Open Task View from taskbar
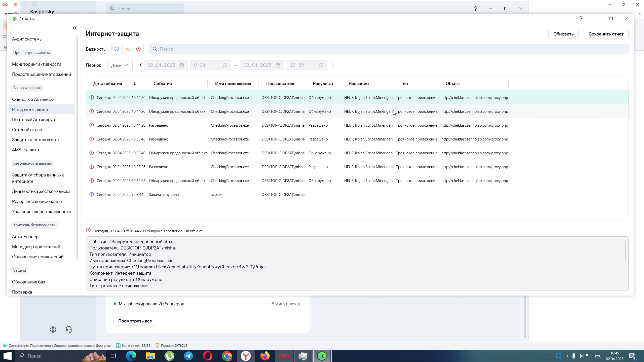This screenshot has height=362, width=644. point(113,356)
